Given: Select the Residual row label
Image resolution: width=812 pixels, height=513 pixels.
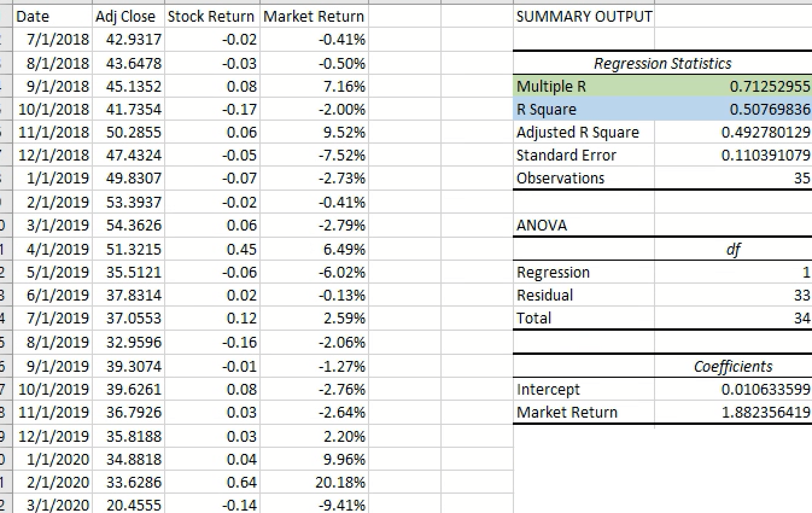Looking at the screenshot, I should [x=584, y=295].
